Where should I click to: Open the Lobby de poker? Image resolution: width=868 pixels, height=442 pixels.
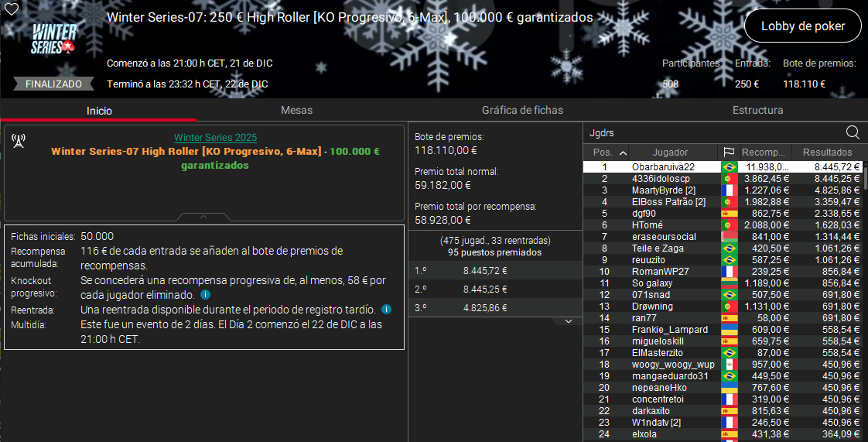coord(802,26)
